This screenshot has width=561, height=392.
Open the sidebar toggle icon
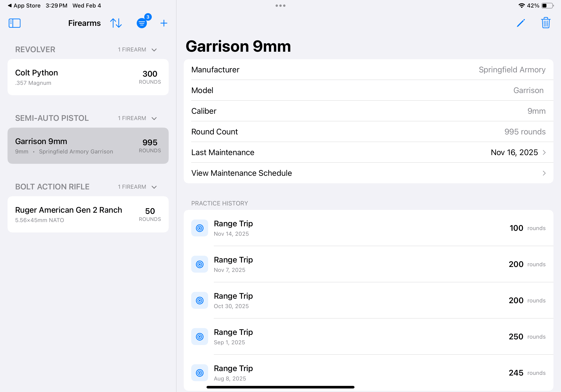(x=14, y=23)
